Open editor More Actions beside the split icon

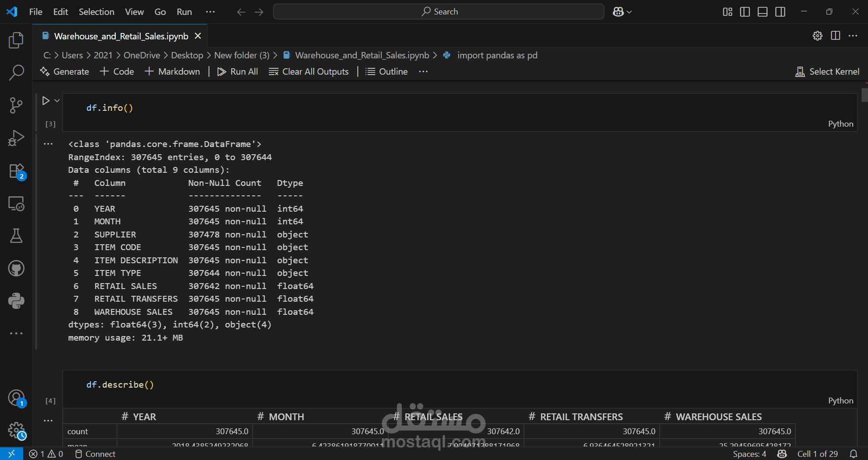click(x=853, y=36)
